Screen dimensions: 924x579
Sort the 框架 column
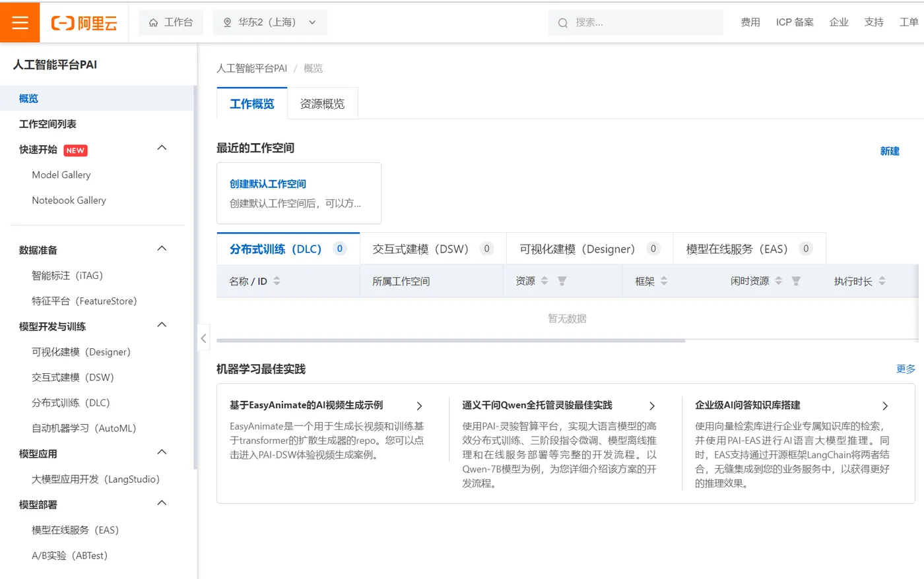pos(664,281)
